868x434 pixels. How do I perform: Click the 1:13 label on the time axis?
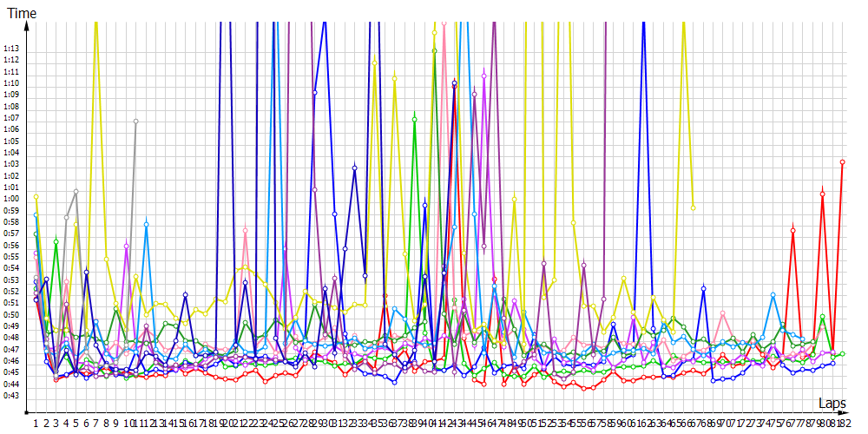tap(11, 49)
